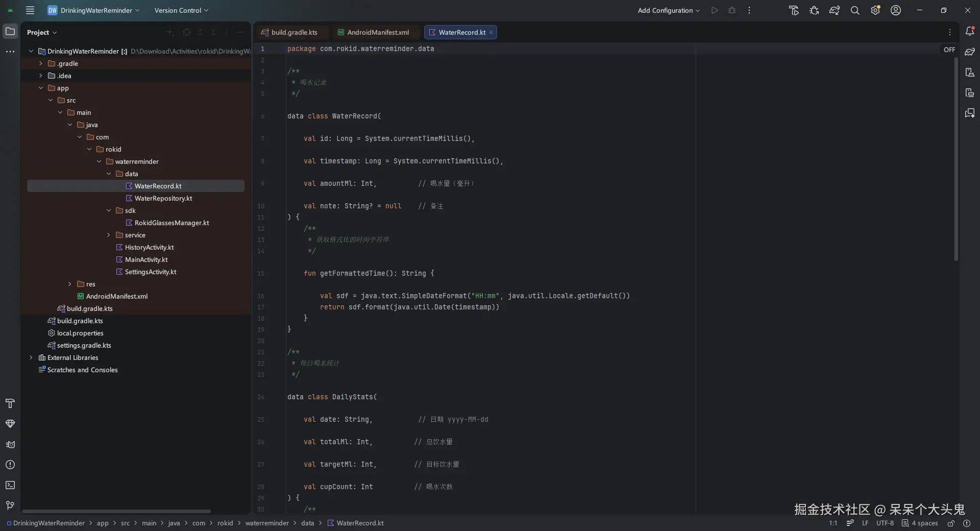Open the Problems tool window
The image size is (980, 531).
click(x=10, y=465)
